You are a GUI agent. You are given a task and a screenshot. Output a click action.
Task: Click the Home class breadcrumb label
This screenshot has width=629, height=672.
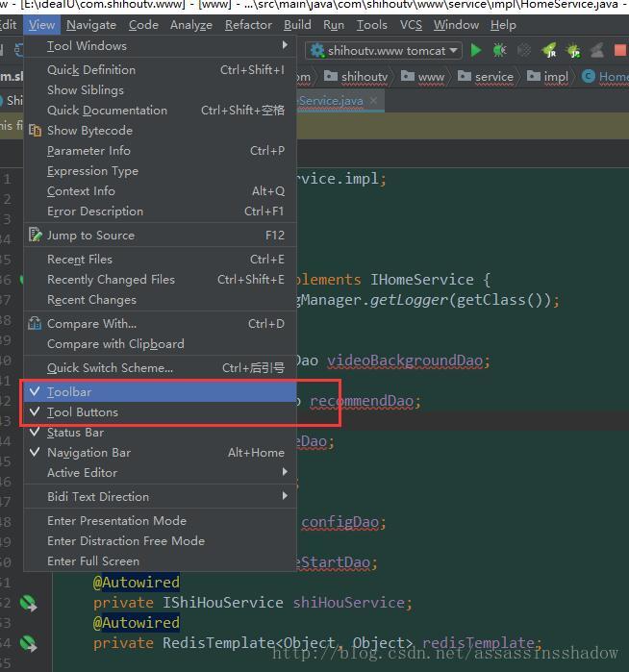pos(614,76)
